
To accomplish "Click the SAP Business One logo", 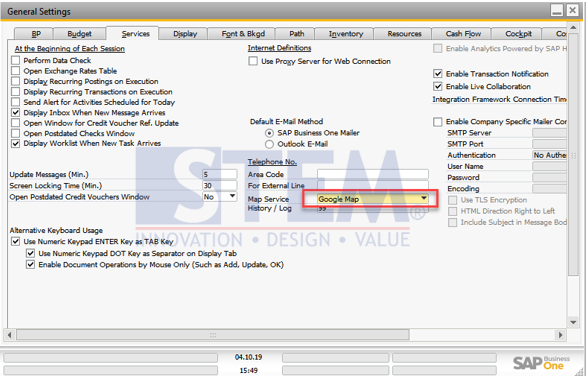I will click(x=541, y=363).
